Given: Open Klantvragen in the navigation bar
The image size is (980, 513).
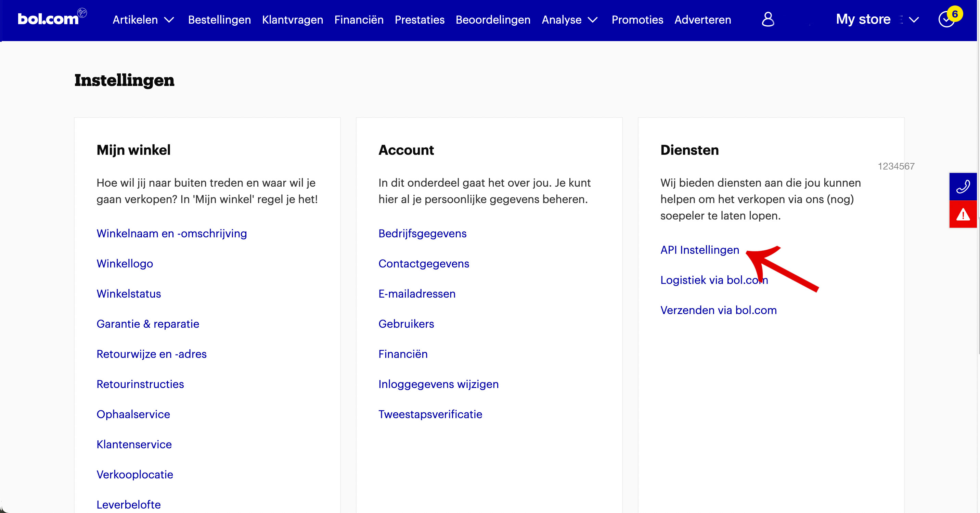Looking at the screenshot, I should pos(292,20).
